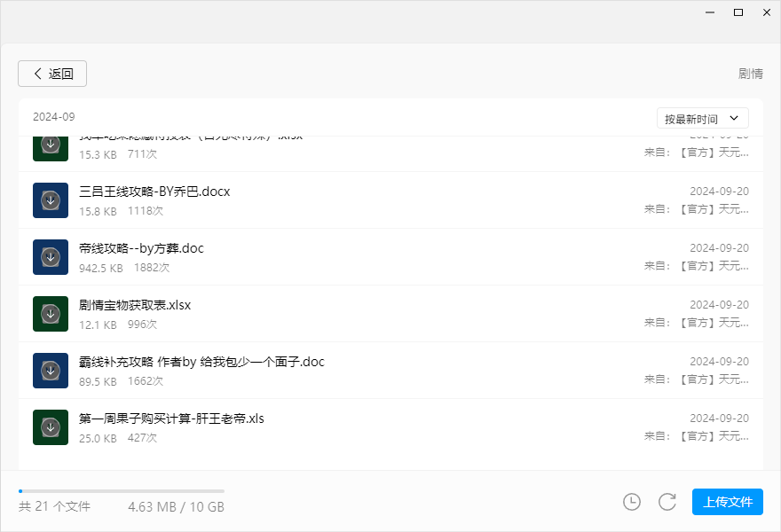Click the 剧情 label in the top right

[751, 74]
